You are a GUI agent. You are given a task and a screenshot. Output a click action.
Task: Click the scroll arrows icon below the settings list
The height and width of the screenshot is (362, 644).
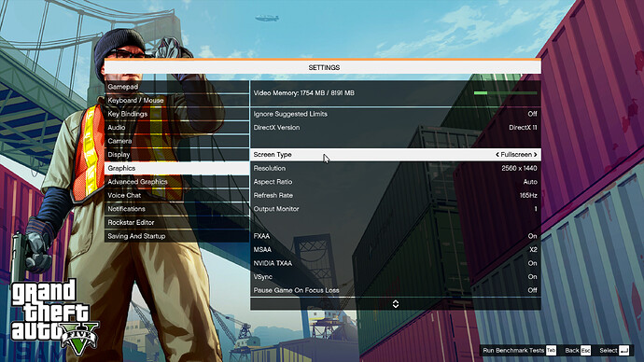pos(396,304)
